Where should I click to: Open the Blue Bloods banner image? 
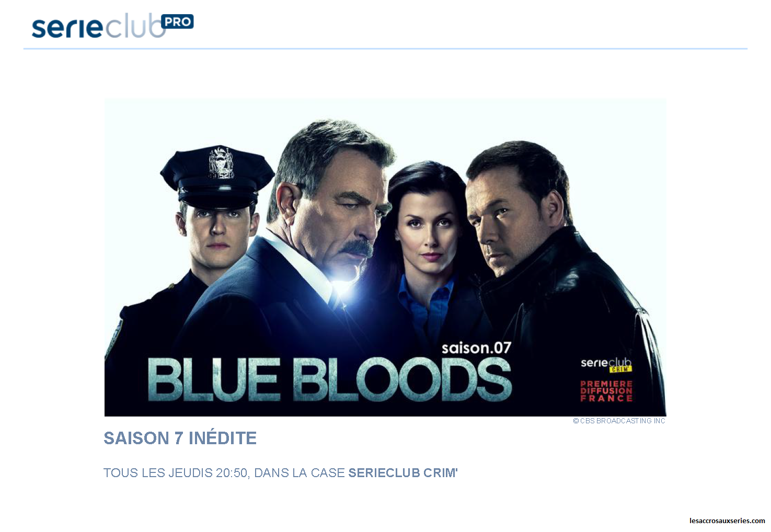coord(385,257)
